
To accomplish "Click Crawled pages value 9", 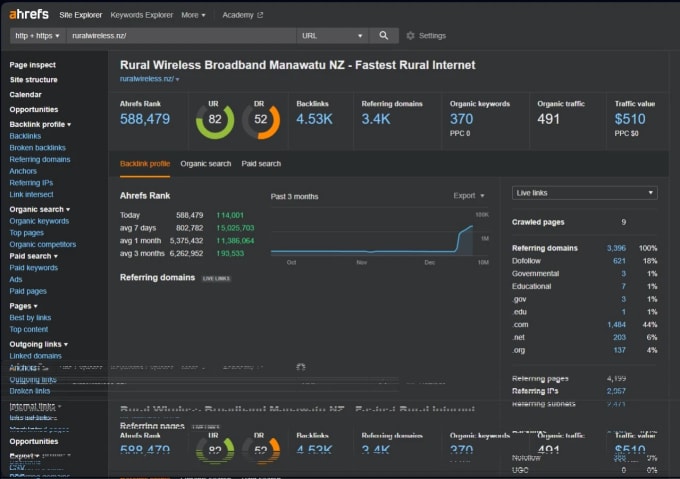I will (x=624, y=222).
